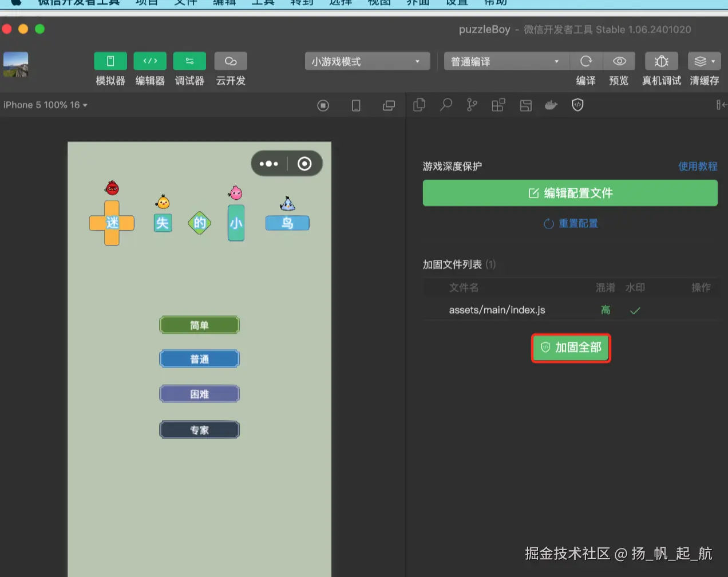Click the 高 obfuscation level value
This screenshot has width=728, height=577.
point(606,310)
